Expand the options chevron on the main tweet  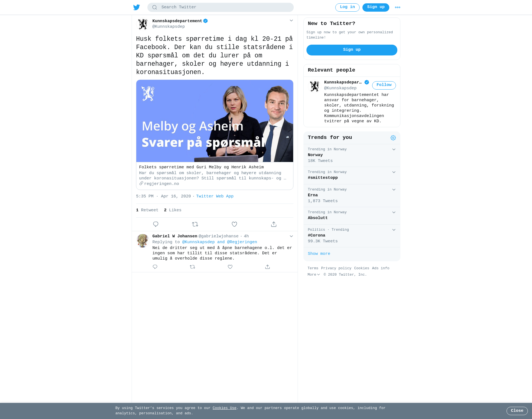(x=291, y=21)
